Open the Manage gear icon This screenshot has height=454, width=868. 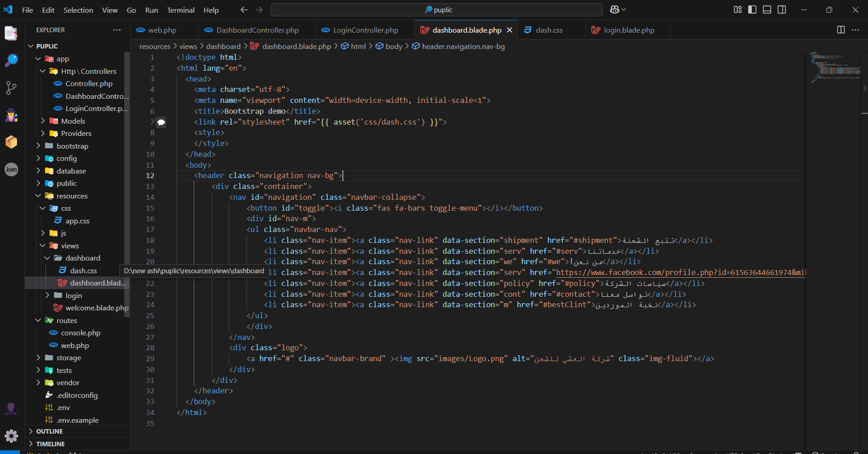11,436
